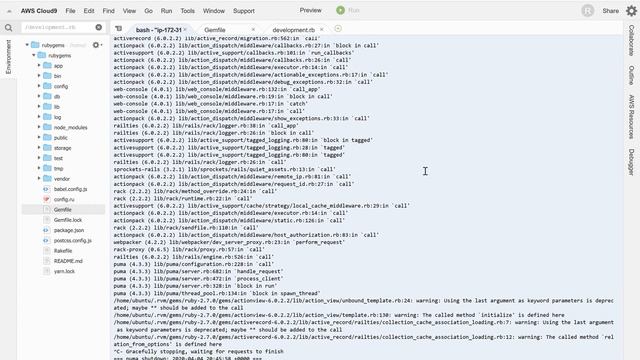
Task: Open the new tab plus button
Action: (338, 29)
